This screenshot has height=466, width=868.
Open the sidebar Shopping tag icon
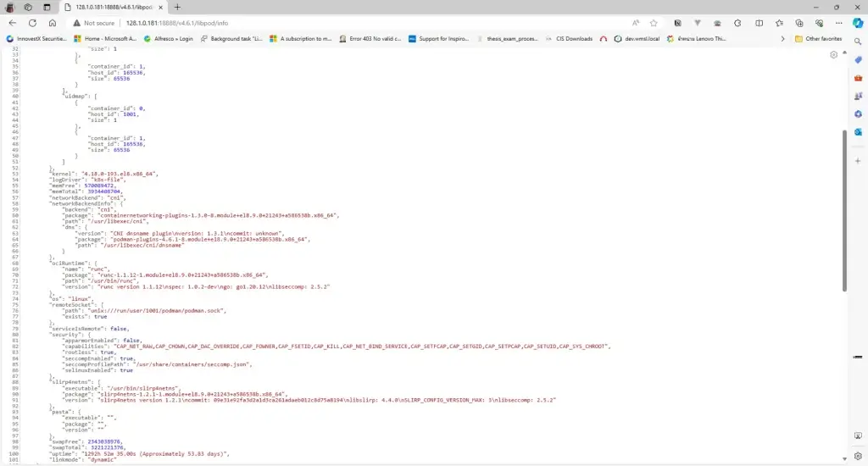(x=858, y=60)
